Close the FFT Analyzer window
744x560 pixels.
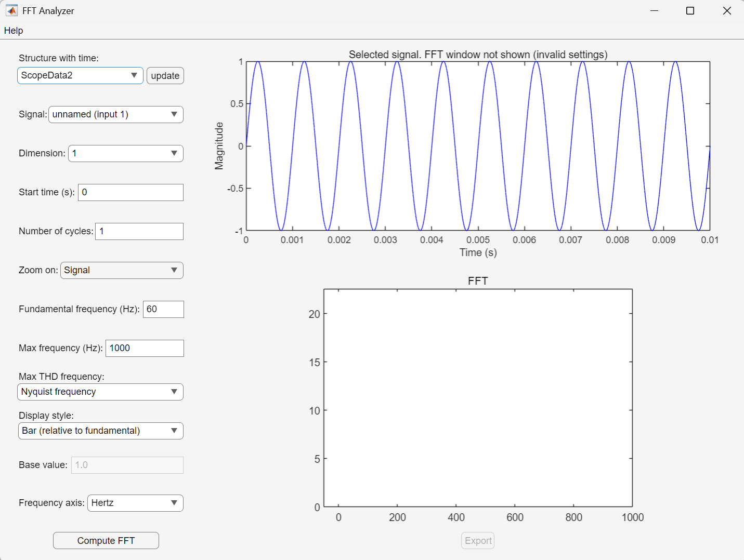pos(727,10)
